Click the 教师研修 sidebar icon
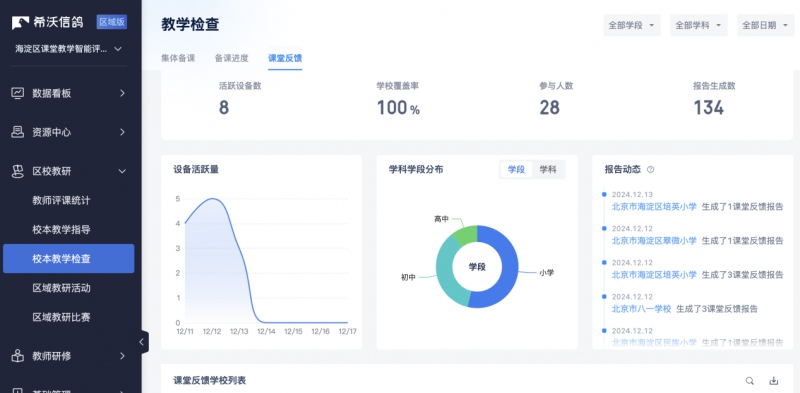The image size is (800, 393). [18, 356]
